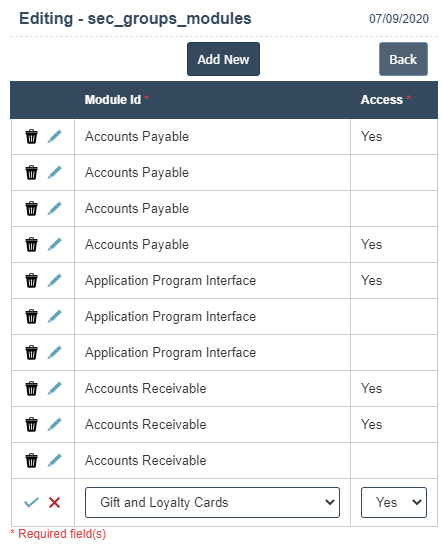Edit the first Accounts Payable row
The image size is (442, 544).
click(54, 137)
